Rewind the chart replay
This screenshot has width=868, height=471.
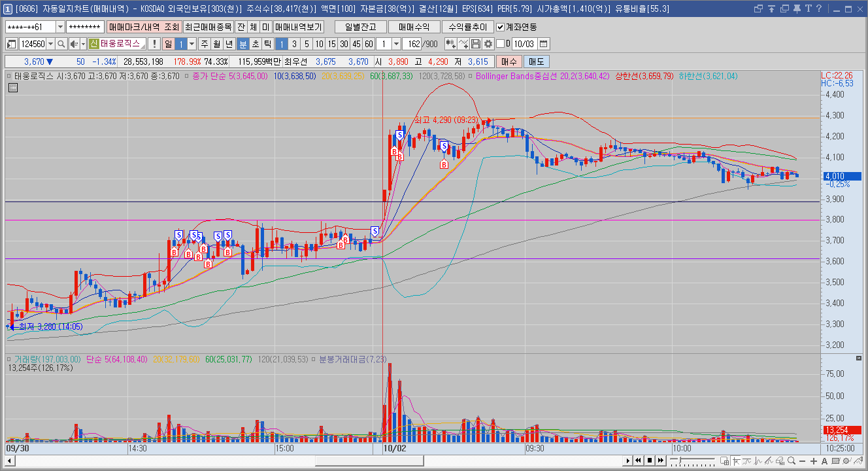[638, 461]
